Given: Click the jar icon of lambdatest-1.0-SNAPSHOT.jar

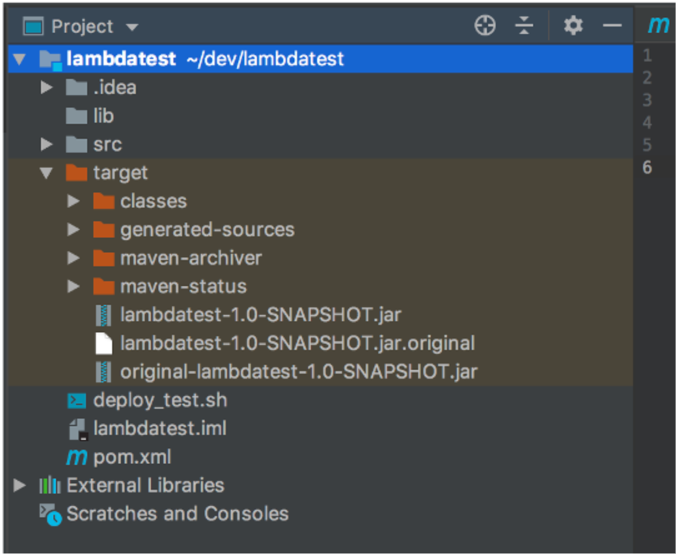Looking at the screenshot, I should (103, 315).
